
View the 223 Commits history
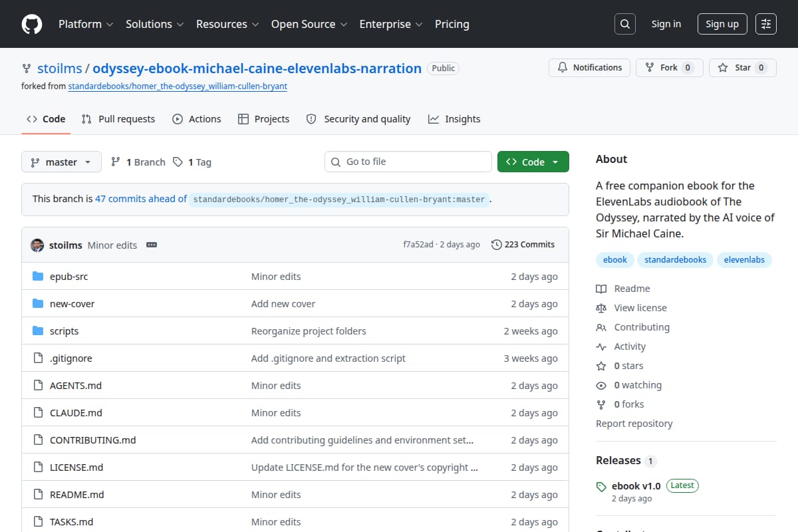[x=523, y=245]
